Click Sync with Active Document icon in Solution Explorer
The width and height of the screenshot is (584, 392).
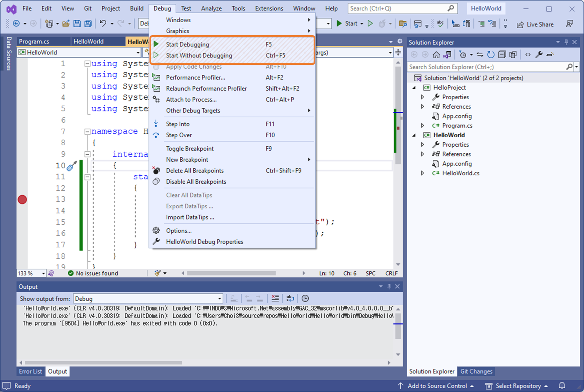tap(479, 54)
